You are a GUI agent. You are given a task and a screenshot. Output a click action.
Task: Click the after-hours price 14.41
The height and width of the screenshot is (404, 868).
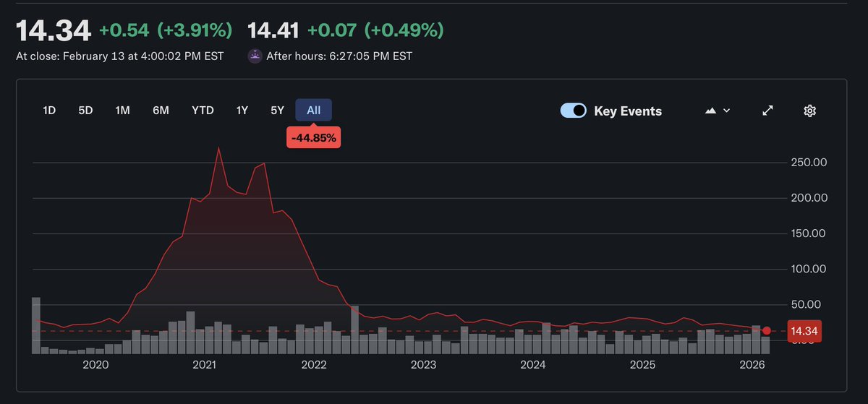[x=274, y=30]
